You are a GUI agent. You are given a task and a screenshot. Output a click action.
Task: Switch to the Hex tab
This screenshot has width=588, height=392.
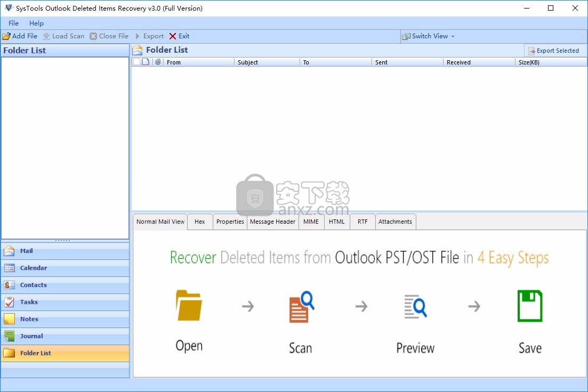200,222
